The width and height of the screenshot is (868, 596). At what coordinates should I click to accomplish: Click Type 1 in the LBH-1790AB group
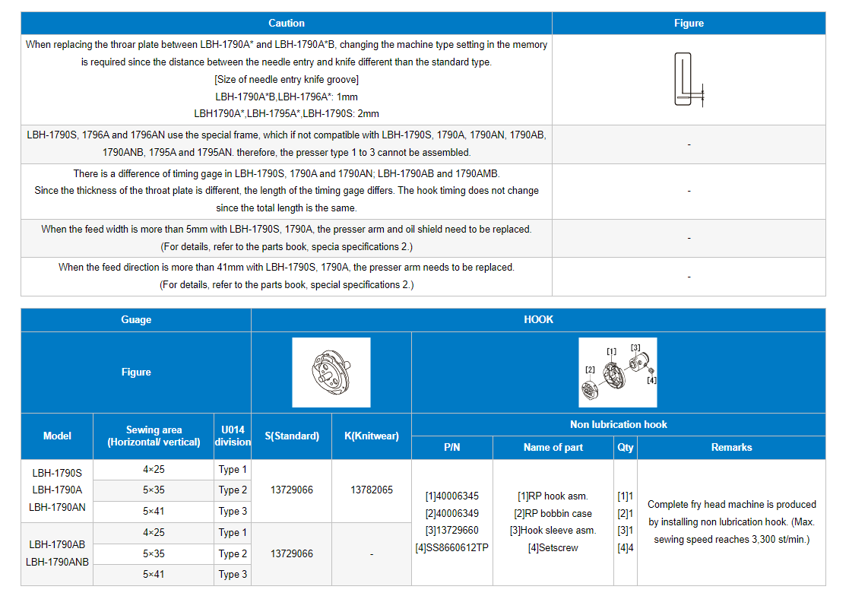coord(233,533)
